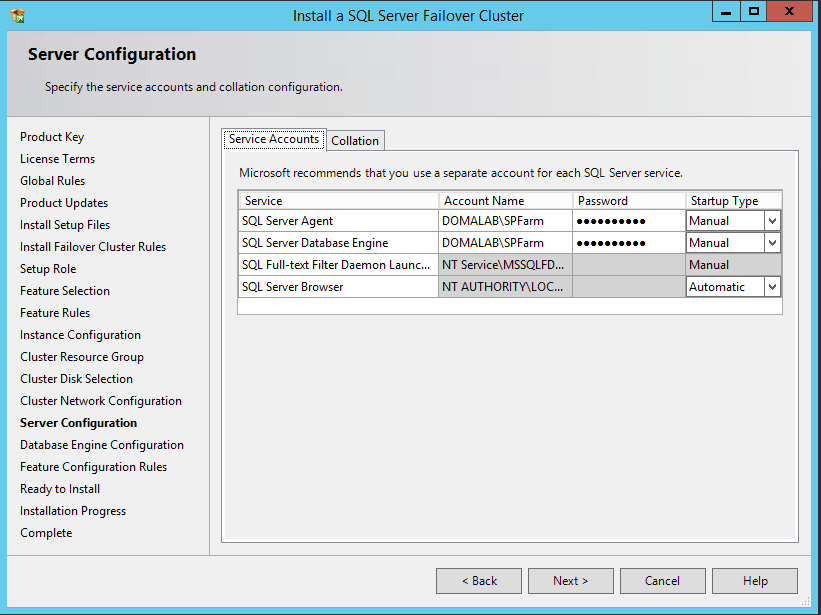Maximize the setup window
The image size is (821, 615).
pos(753,12)
